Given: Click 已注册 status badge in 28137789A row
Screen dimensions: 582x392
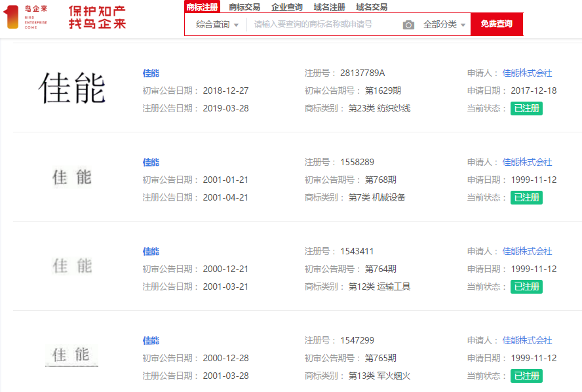Looking at the screenshot, I should (526, 108).
